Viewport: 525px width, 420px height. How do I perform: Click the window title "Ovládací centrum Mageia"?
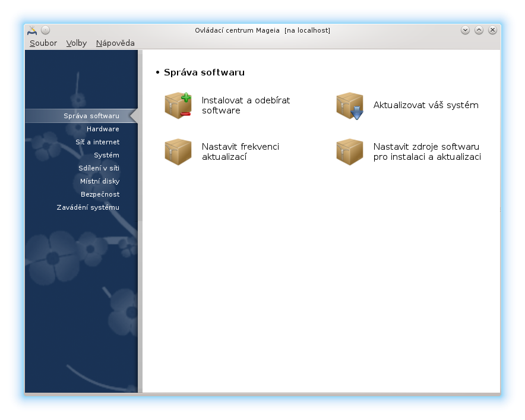point(237,30)
